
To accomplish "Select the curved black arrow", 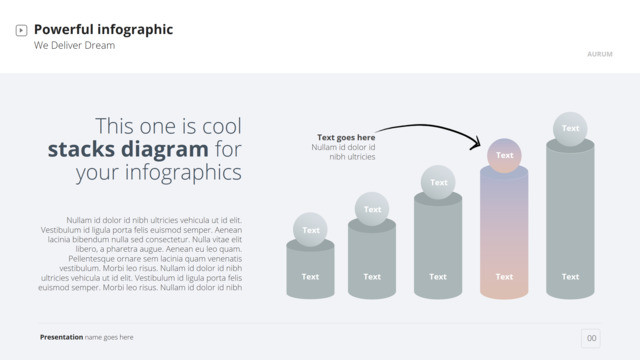I will point(428,136).
